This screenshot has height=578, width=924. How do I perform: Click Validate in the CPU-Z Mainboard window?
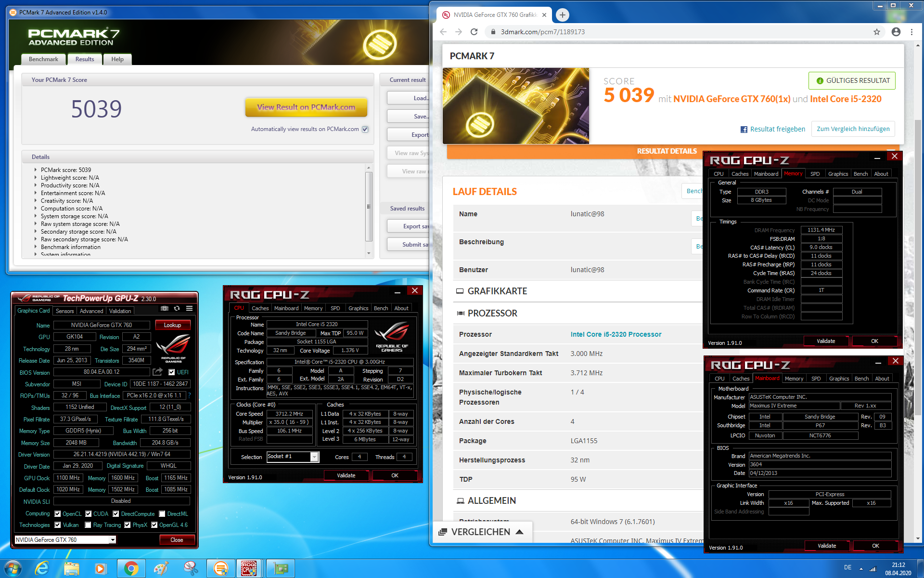point(827,546)
